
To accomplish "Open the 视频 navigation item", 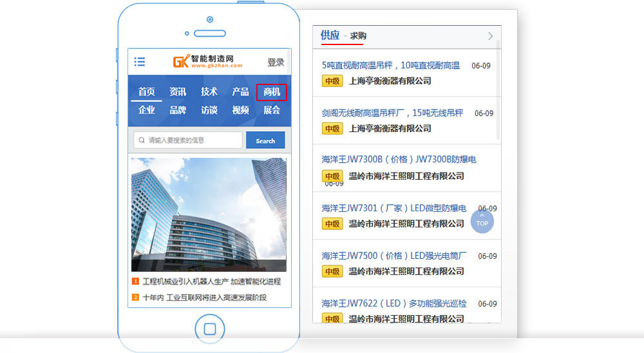I will point(240,110).
